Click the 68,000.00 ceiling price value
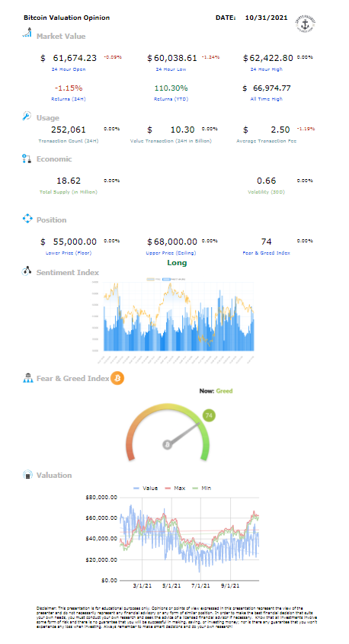This screenshot has height=644, width=349. (x=175, y=242)
